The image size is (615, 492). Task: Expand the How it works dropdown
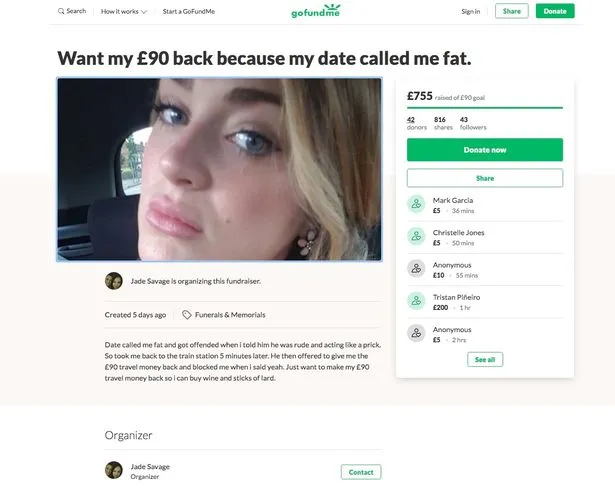coord(124,11)
